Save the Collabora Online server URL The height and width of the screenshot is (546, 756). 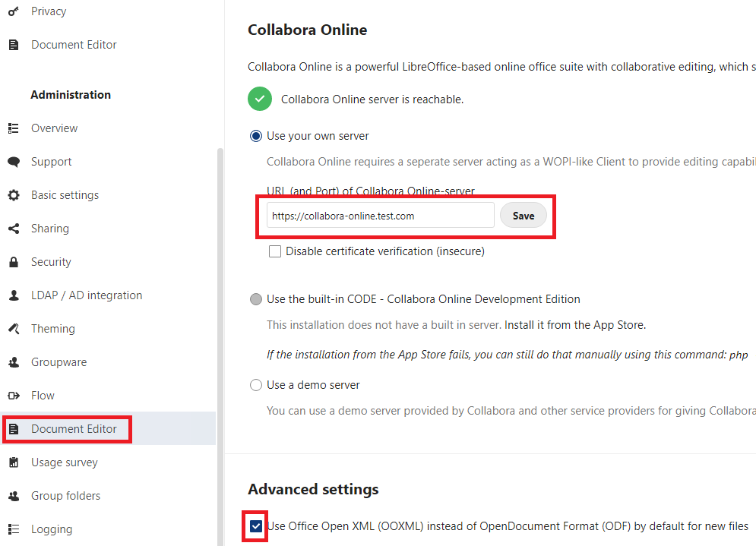click(x=524, y=216)
